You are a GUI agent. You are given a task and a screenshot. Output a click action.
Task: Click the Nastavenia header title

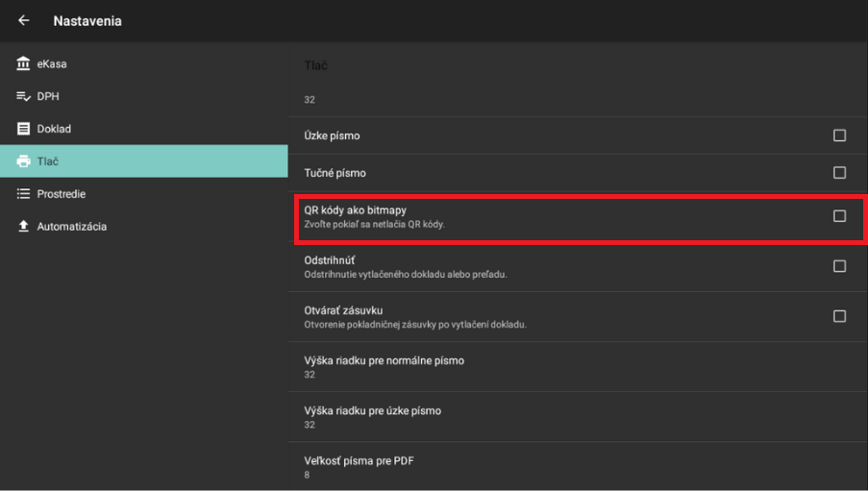[x=87, y=20]
